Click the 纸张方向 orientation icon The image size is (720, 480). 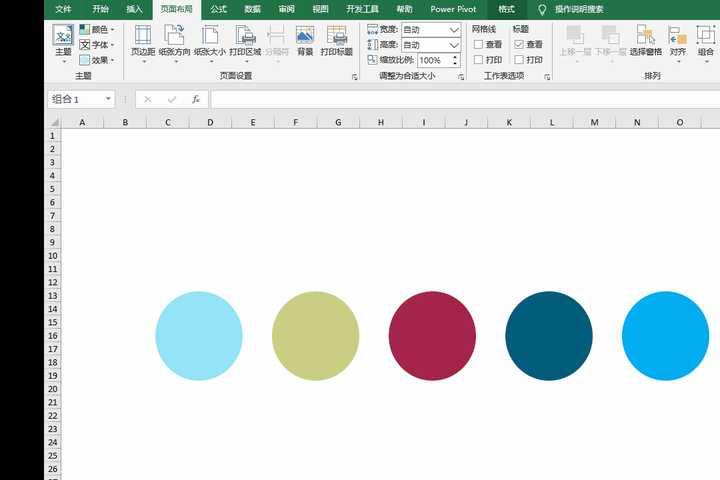(174, 36)
